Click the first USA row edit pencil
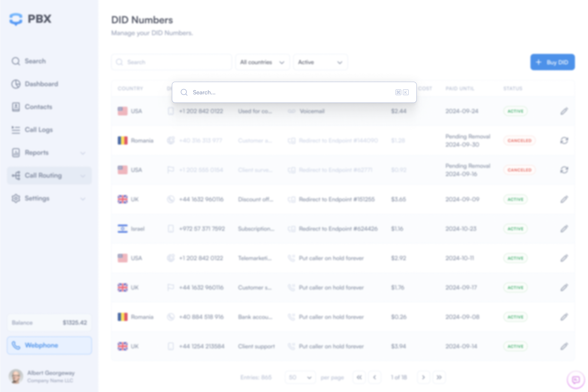The height and width of the screenshot is (392, 588). [x=564, y=111]
